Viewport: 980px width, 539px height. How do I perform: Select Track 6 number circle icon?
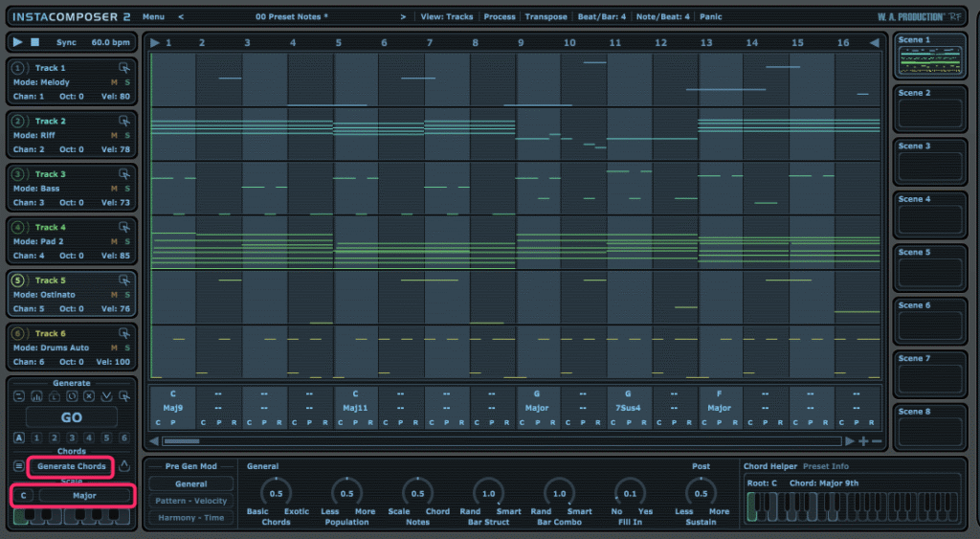[x=18, y=333]
